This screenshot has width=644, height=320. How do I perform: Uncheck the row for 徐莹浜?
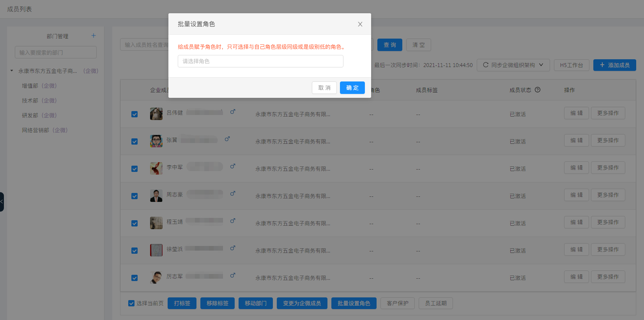pyautogui.click(x=134, y=251)
